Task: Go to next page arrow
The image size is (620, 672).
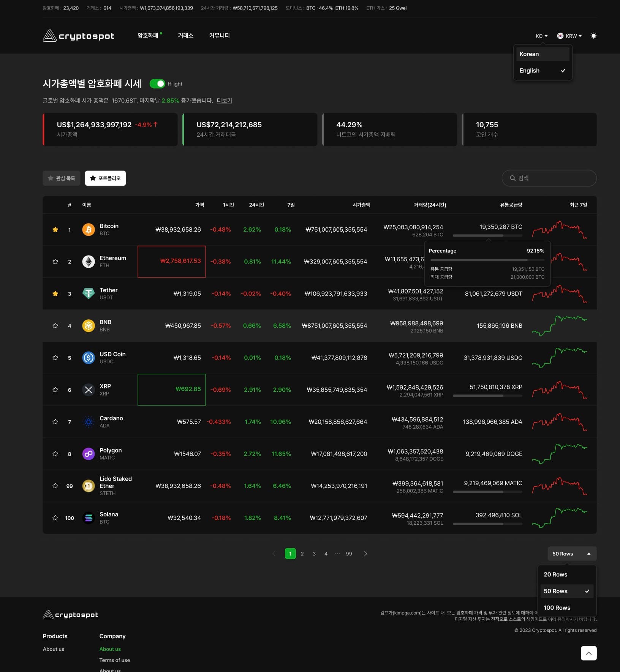Action: (365, 554)
